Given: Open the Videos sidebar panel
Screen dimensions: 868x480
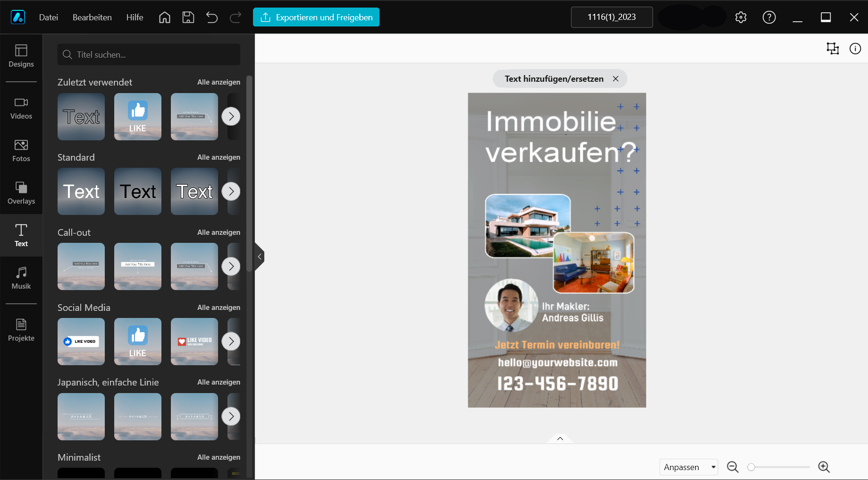Looking at the screenshot, I should (x=21, y=108).
